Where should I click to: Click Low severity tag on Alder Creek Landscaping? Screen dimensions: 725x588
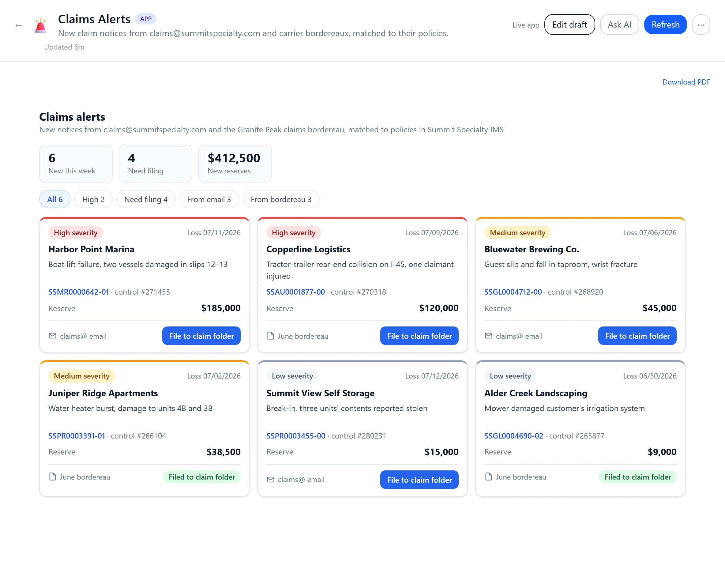(510, 376)
